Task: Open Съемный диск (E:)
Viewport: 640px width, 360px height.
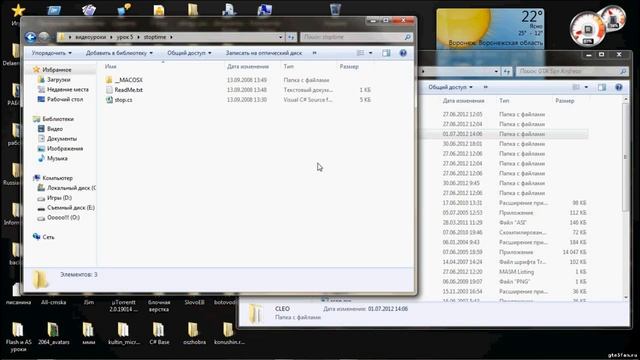Action: [x=71, y=208]
